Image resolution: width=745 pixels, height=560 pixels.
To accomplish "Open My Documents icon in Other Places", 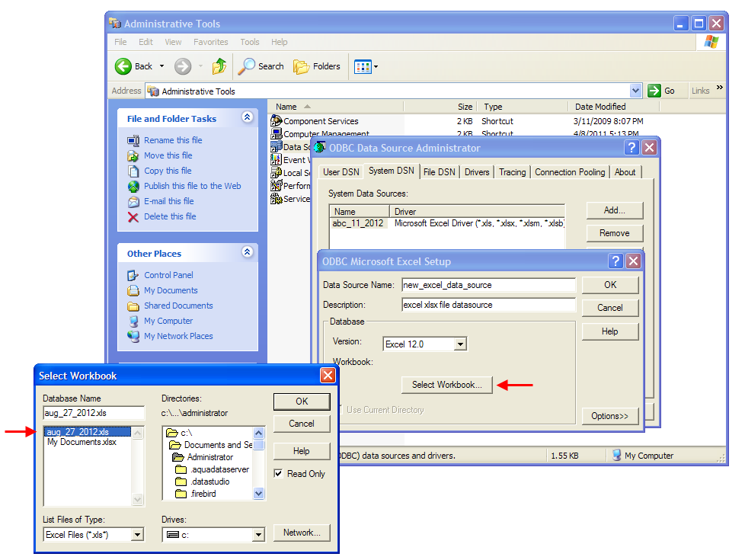I will tap(133, 290).
